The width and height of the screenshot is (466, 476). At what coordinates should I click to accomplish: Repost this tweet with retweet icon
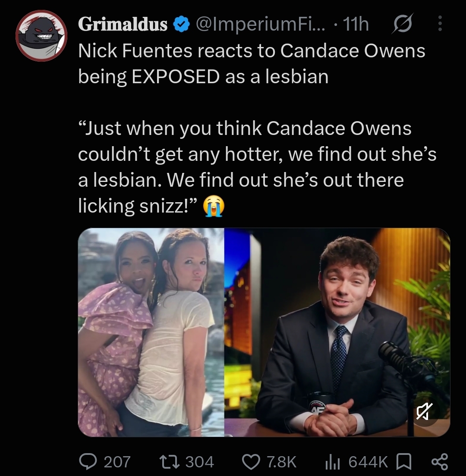point(168,461)
